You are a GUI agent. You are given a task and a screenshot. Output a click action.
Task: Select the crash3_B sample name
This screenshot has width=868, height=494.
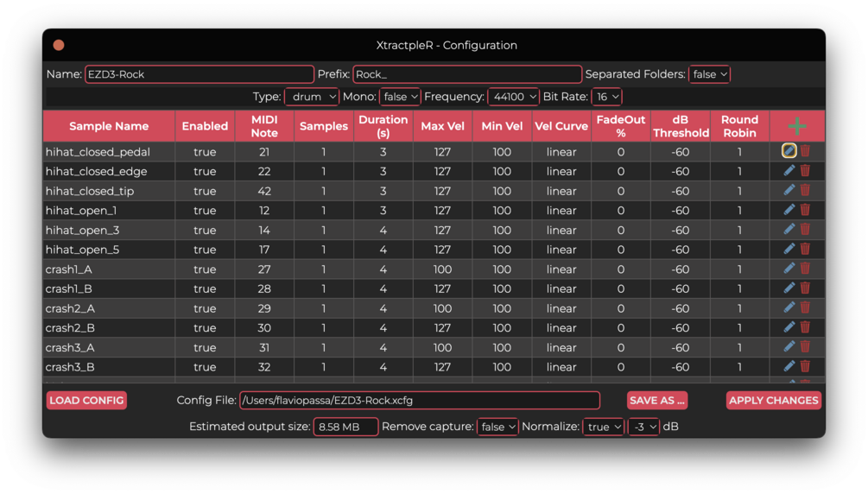70,367
